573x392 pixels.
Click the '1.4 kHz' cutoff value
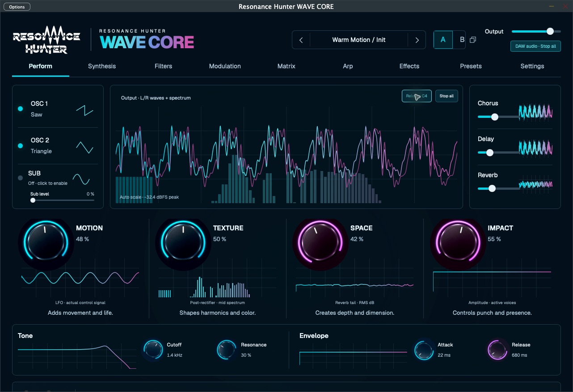(x=174, y=355)
